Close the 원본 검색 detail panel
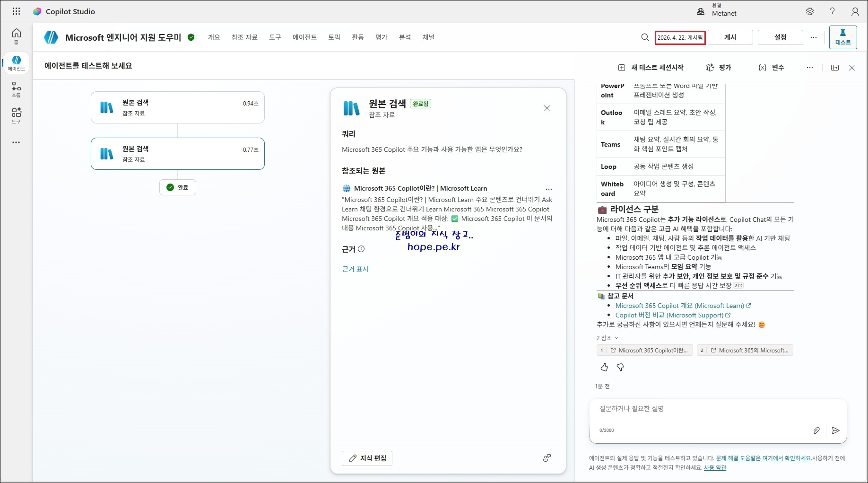868x483 pixels. [547, 108]
